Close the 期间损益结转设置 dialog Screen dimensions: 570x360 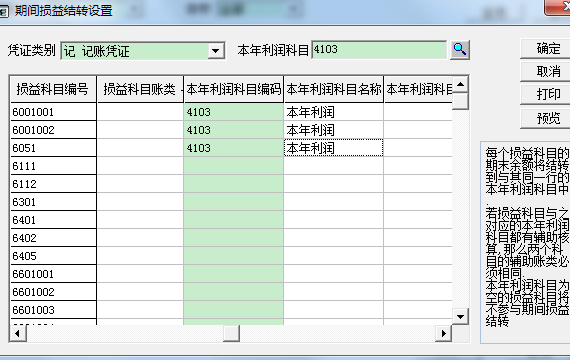(x=558, y=7)
